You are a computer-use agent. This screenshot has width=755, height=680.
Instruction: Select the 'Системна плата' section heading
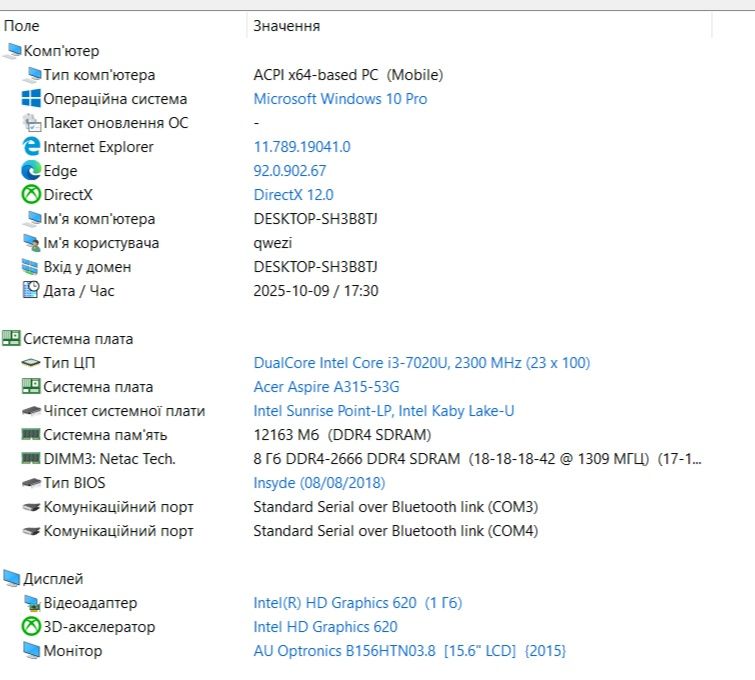pos(78,339)
